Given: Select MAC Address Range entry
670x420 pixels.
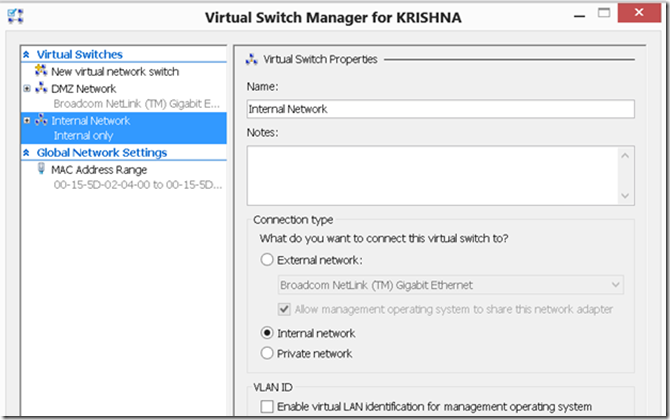Looking at the screenshot, I should (x=99, y=170).
